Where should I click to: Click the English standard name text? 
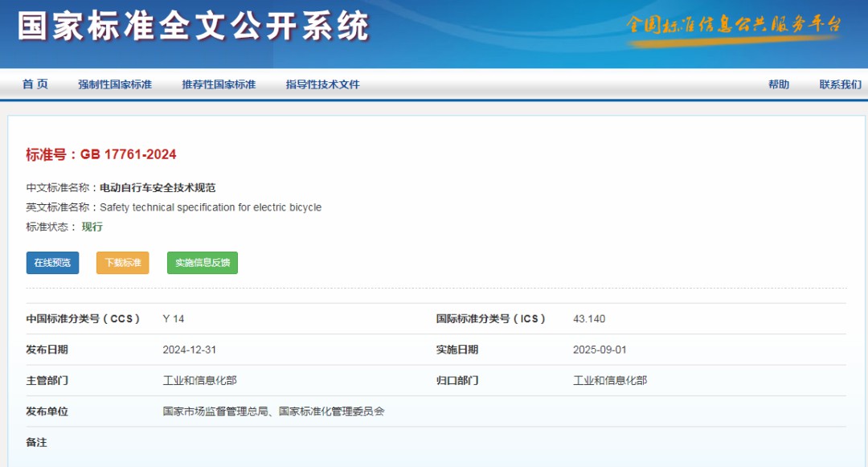[211, 207]
